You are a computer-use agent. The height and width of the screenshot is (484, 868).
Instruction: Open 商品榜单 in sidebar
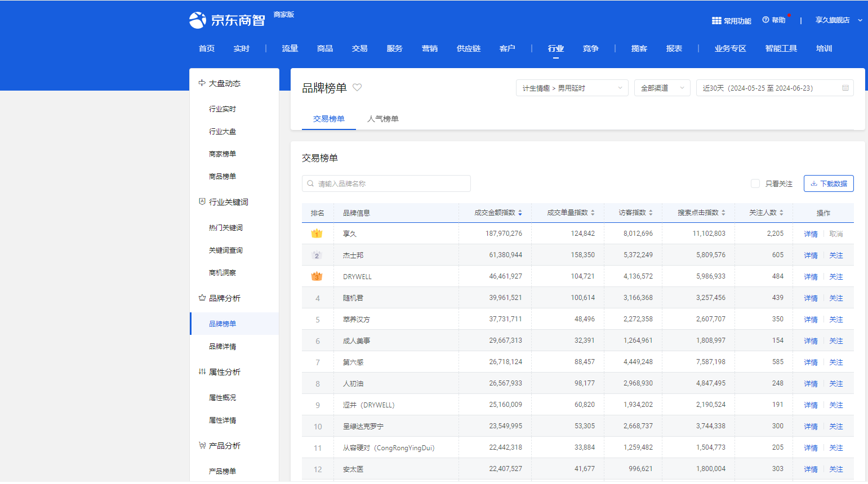[222, 177]
